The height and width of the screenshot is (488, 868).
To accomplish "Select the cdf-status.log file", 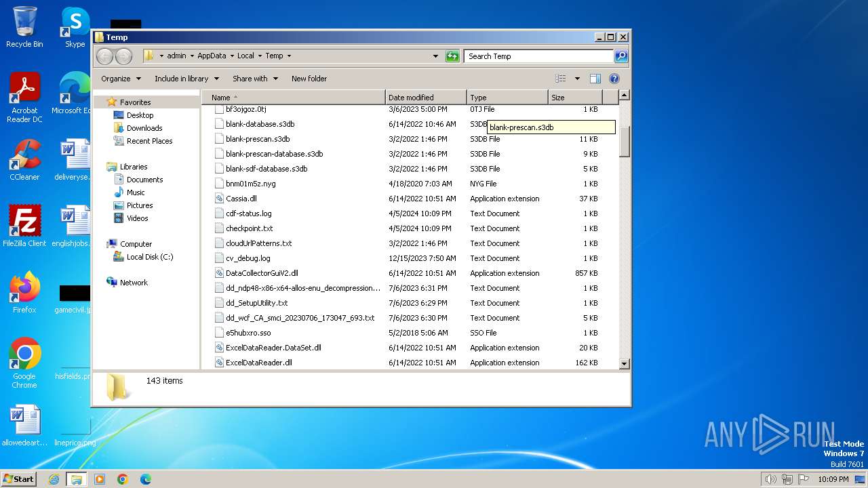I will (x=248, y=213).
